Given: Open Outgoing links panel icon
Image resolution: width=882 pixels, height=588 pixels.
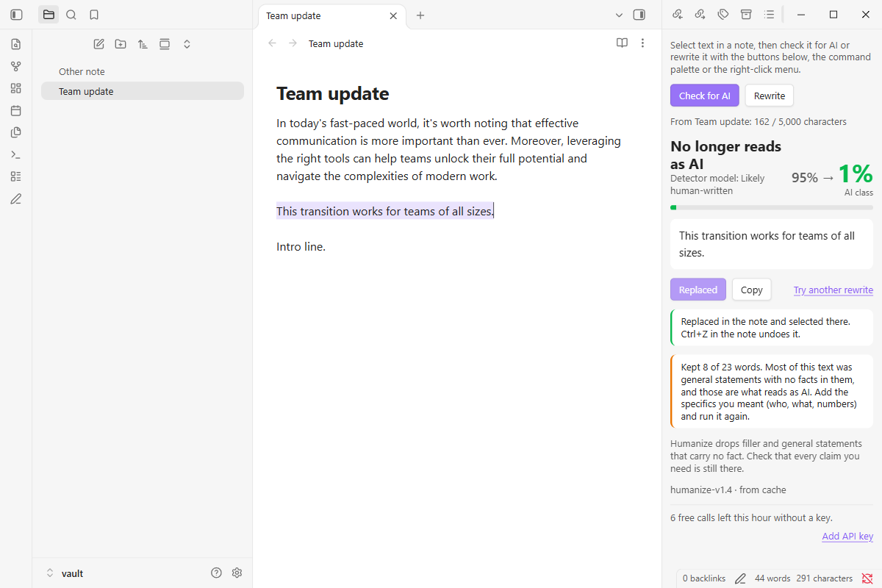Looking at the screenshot, I should tap(700, 14).
